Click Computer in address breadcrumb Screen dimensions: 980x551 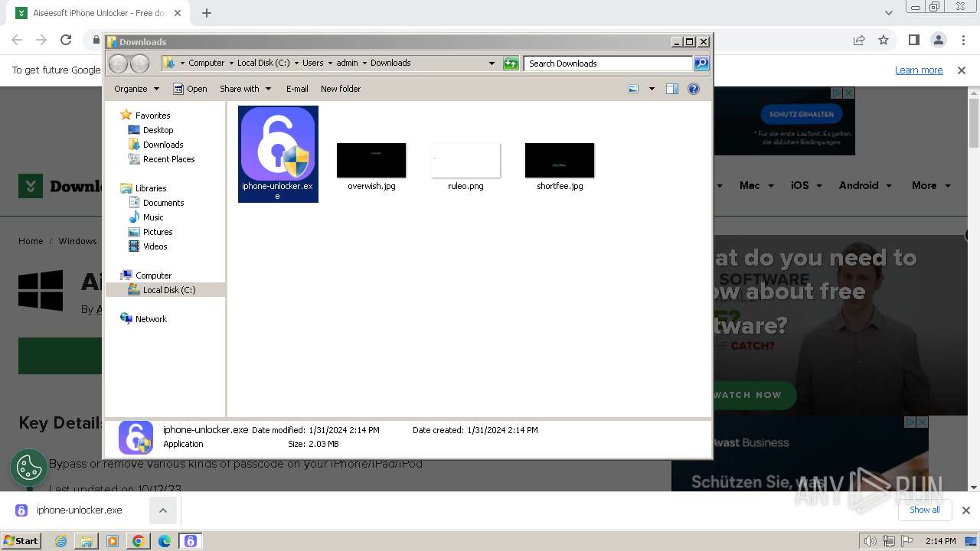(x=206, y=63)
